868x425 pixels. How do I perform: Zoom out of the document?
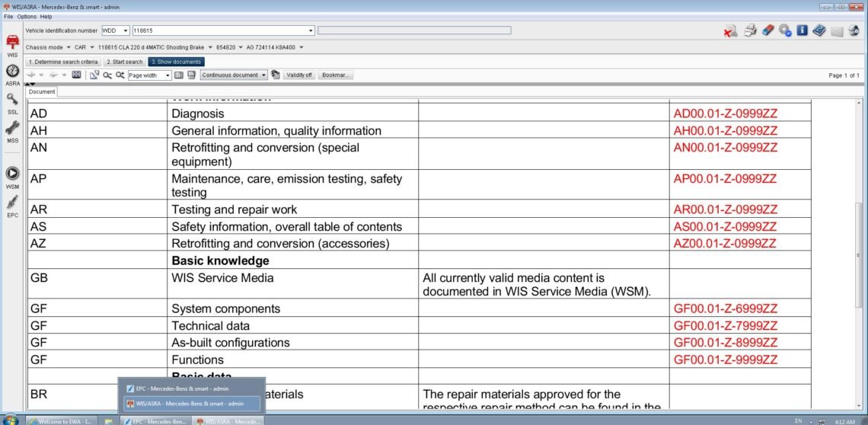tap(107, 75)
